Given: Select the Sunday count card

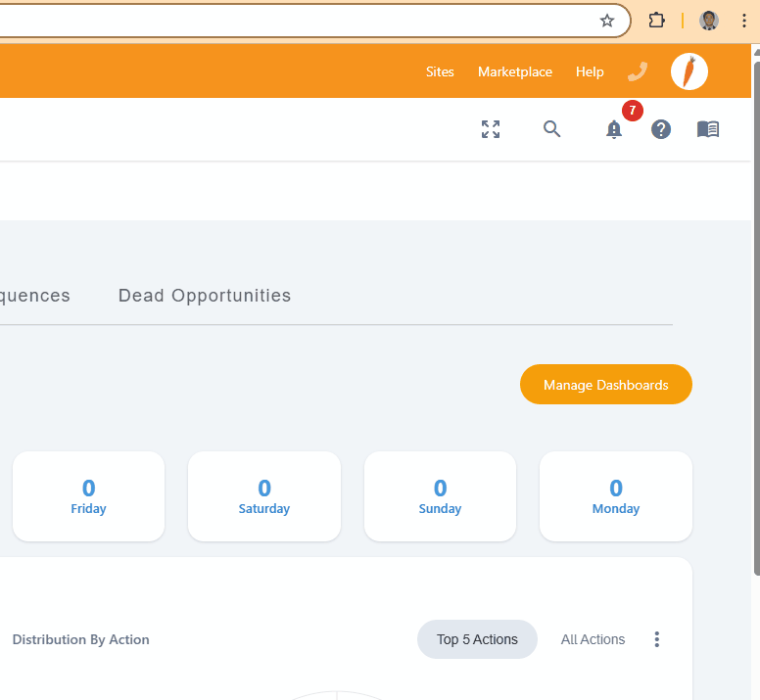Looking at the screenshot, I should [440, 496].
